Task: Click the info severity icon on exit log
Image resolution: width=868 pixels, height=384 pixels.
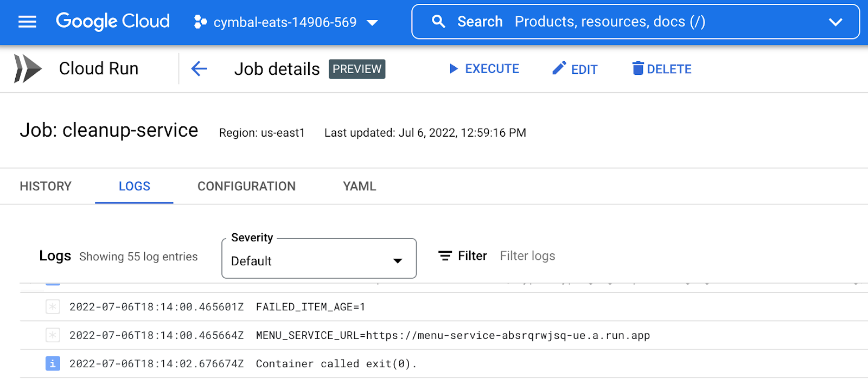Action: 53,363
